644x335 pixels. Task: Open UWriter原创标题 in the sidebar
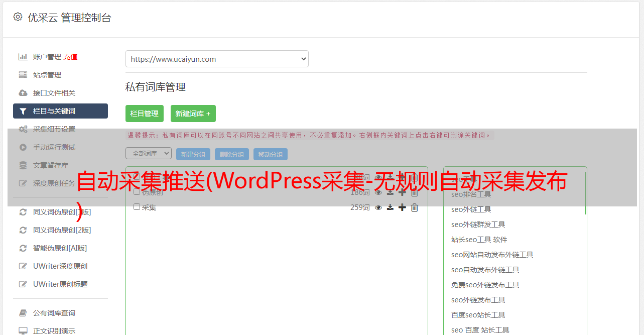[x=60, y=284]
